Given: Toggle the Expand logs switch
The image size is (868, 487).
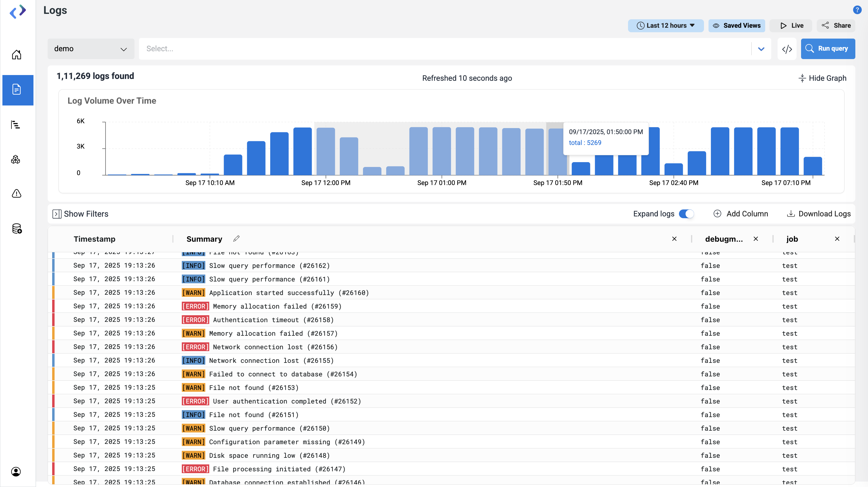Looking at the screenshot, I should [x=686, y=214].
